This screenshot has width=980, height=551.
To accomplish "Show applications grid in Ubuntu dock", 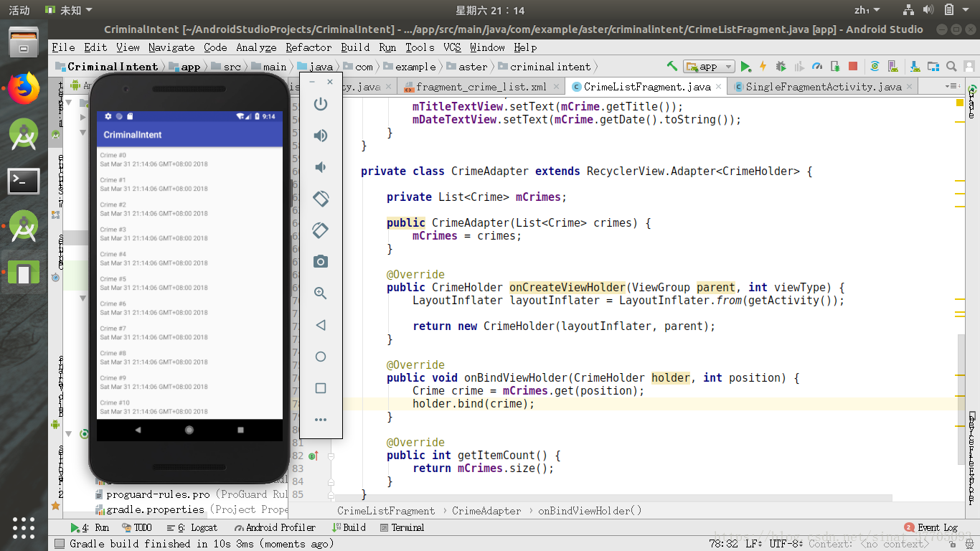I will tap(24, 527).
